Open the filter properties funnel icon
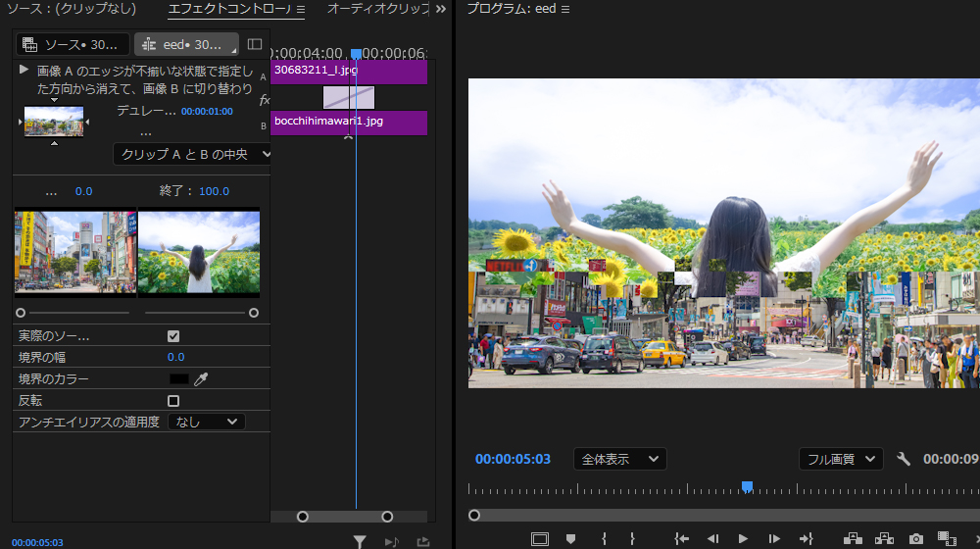Image resolution: width=980 pixels, height=549 pixels. 360,541
